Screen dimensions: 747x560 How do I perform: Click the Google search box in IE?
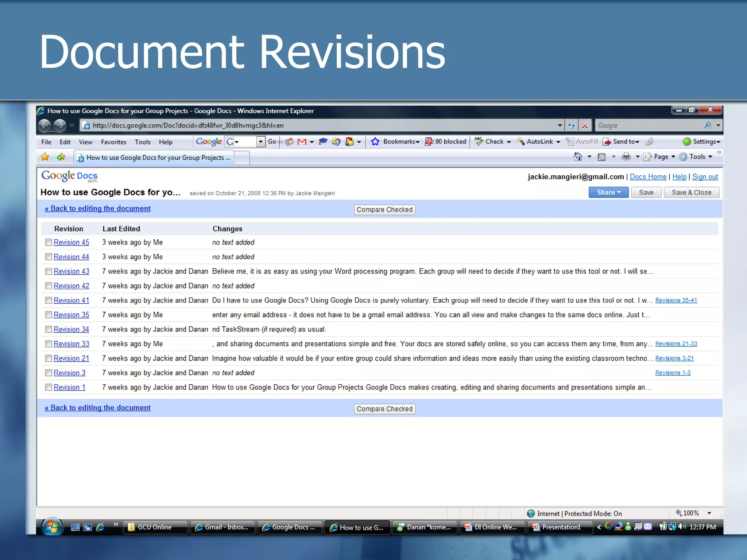(x=649, y=125)
